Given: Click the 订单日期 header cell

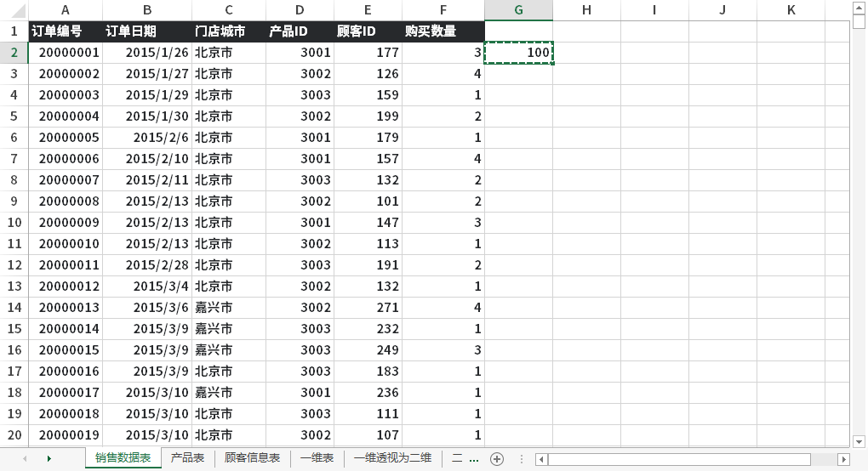Looking at the screenshot, I should [147, 31].
